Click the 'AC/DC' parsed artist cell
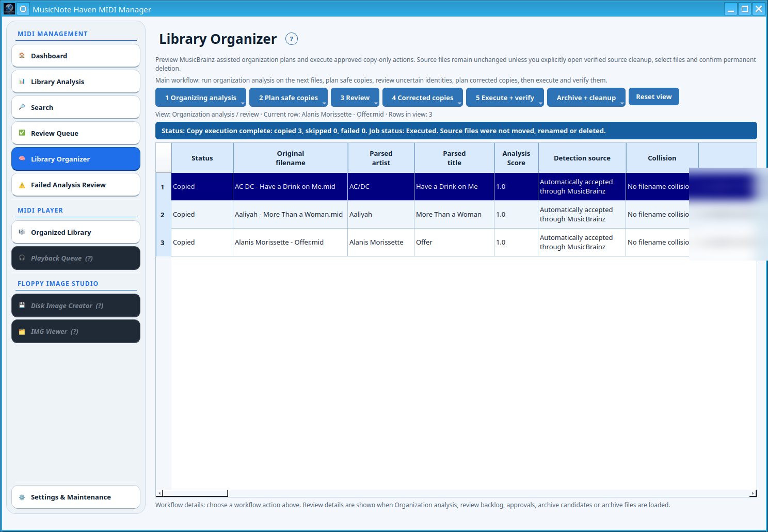 tap(381, 186)
